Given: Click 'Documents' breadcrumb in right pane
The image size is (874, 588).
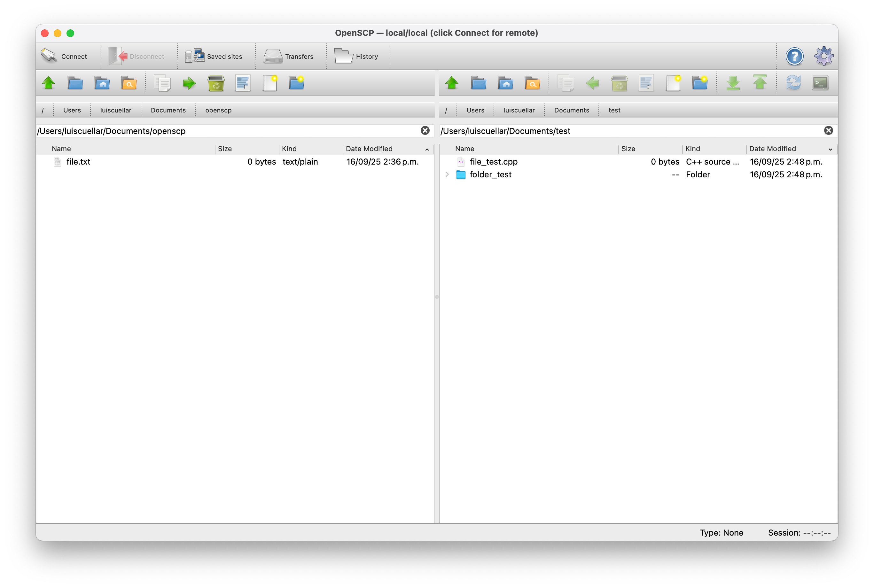Looking at the screenshot, I should point(572,110).
